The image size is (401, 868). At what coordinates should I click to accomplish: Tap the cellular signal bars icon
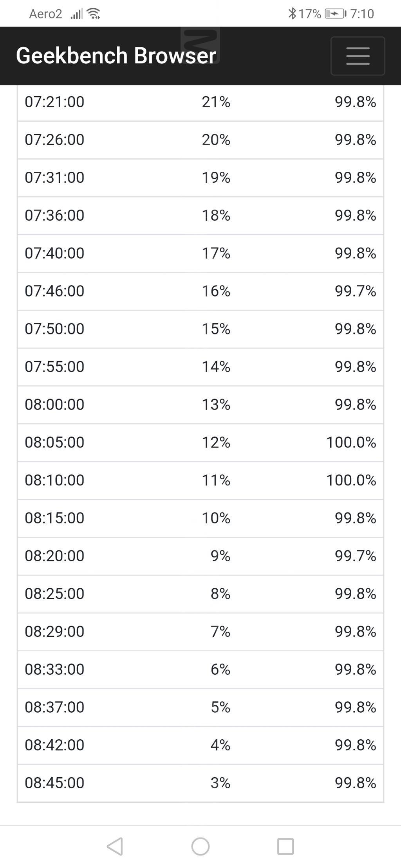click(x=76, y=14)
